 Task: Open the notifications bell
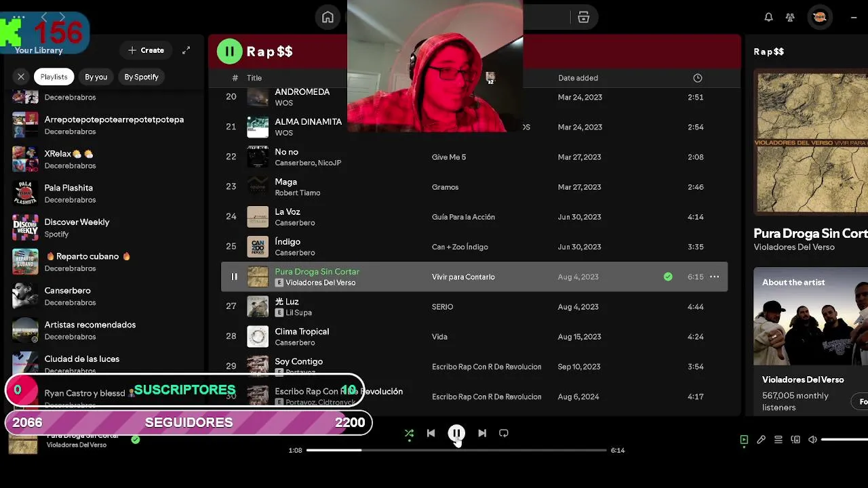768,18
